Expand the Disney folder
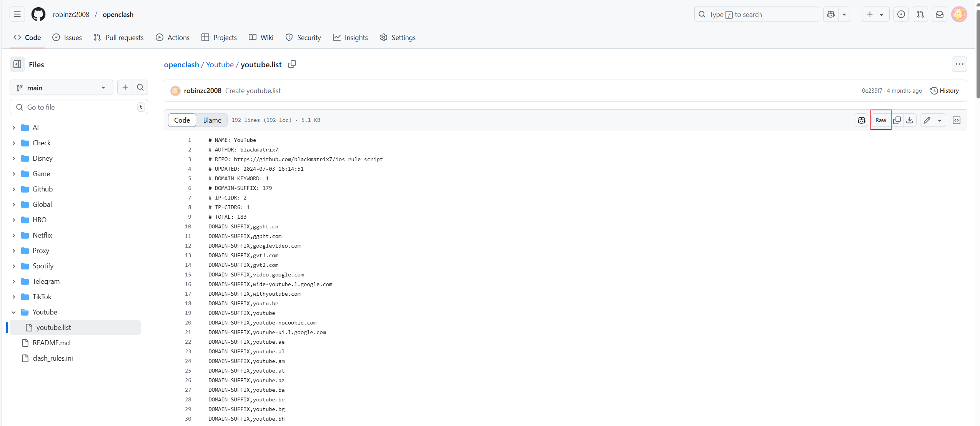 [x=14, y=158]
